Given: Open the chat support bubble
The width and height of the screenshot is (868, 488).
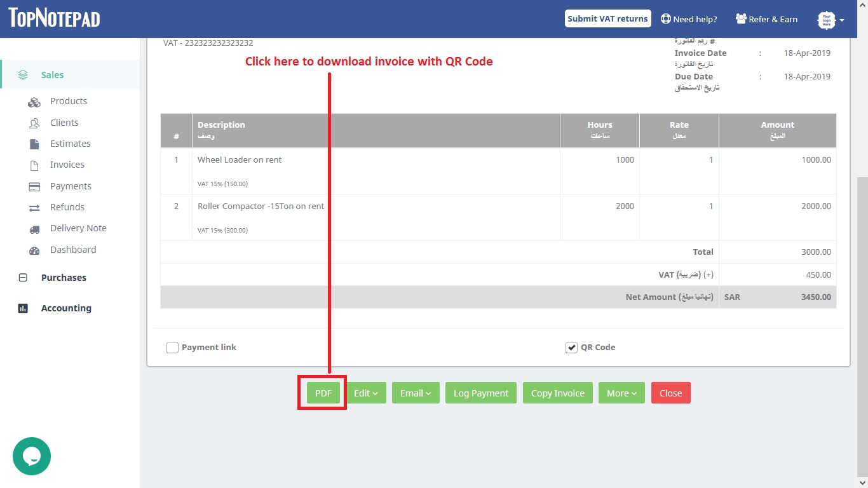Looking at the screenshot, I should click(32, 456).
